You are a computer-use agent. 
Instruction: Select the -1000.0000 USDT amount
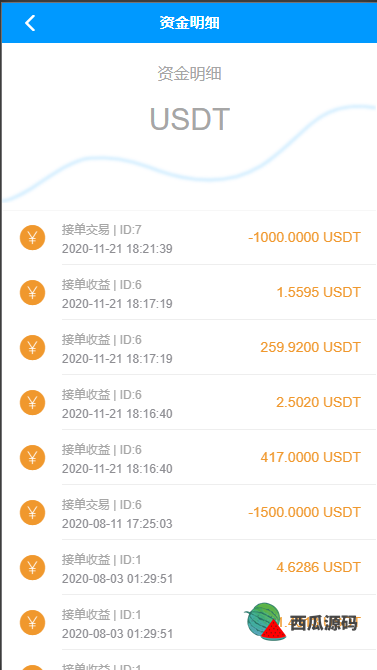[x=304, y=237]
